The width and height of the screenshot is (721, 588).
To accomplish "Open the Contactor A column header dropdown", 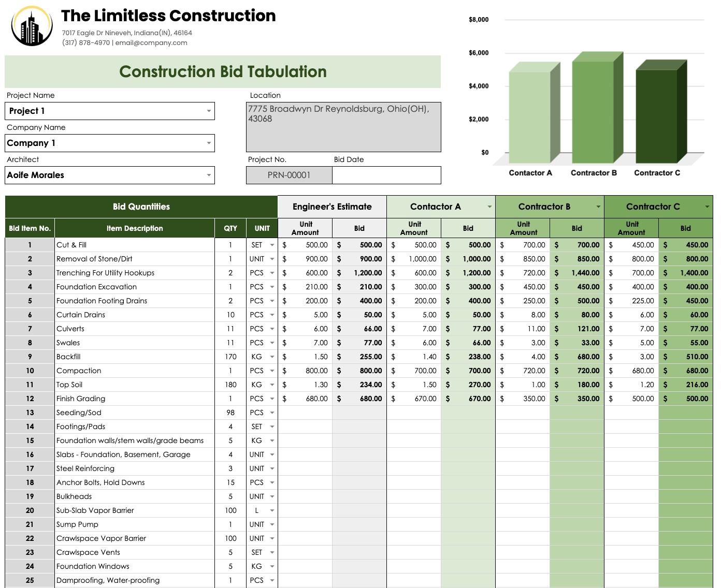I will 489,207.
